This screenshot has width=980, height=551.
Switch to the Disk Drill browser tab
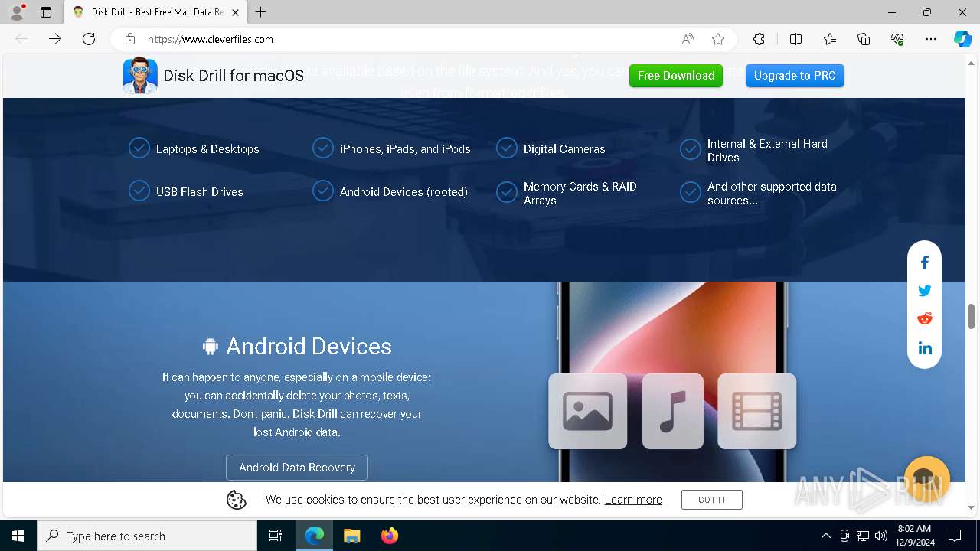pyautogui.click(x=155, y=12)
